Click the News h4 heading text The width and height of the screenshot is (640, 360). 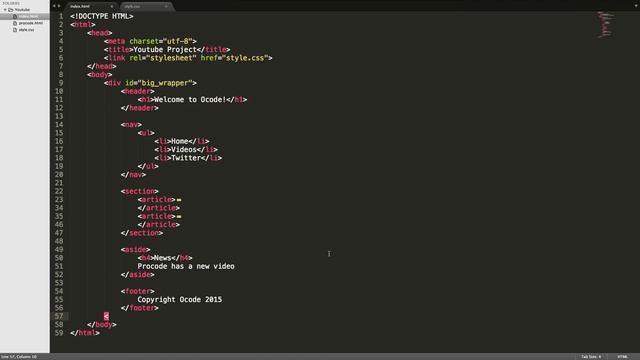[163, 258]
